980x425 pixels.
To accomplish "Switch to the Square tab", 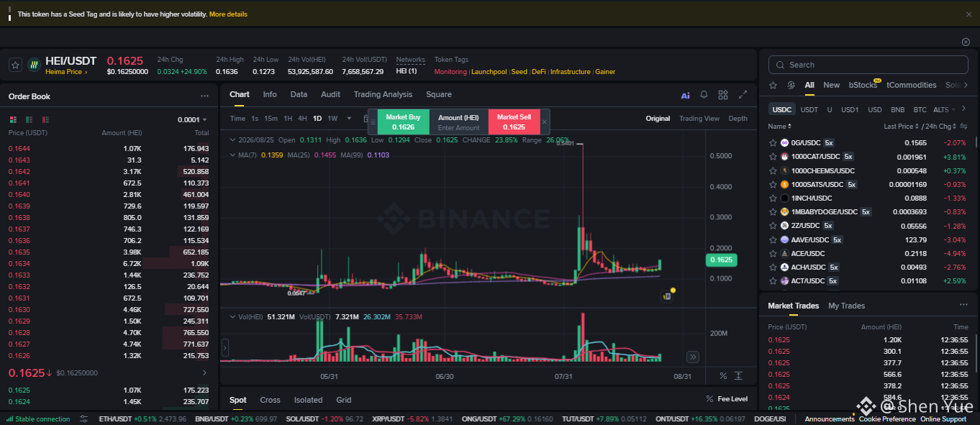I will coord(439,94).
